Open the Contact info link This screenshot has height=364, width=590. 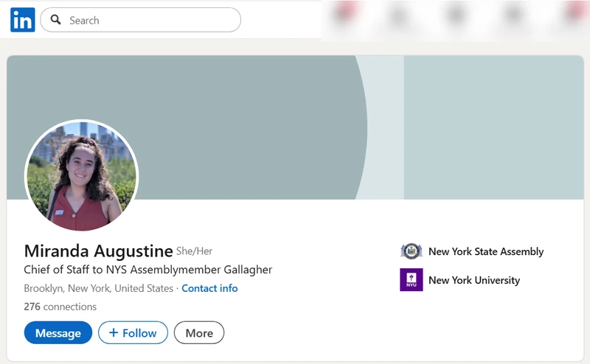pos(209,288)
